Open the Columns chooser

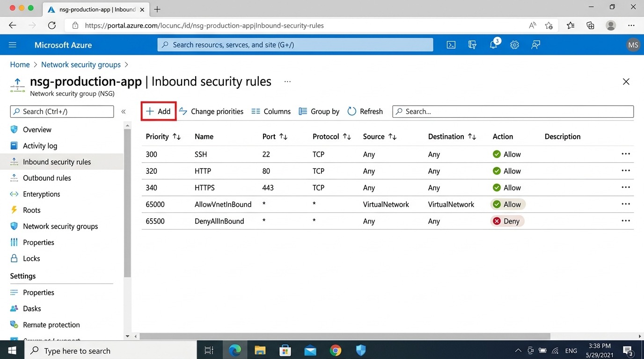point(271,111)
